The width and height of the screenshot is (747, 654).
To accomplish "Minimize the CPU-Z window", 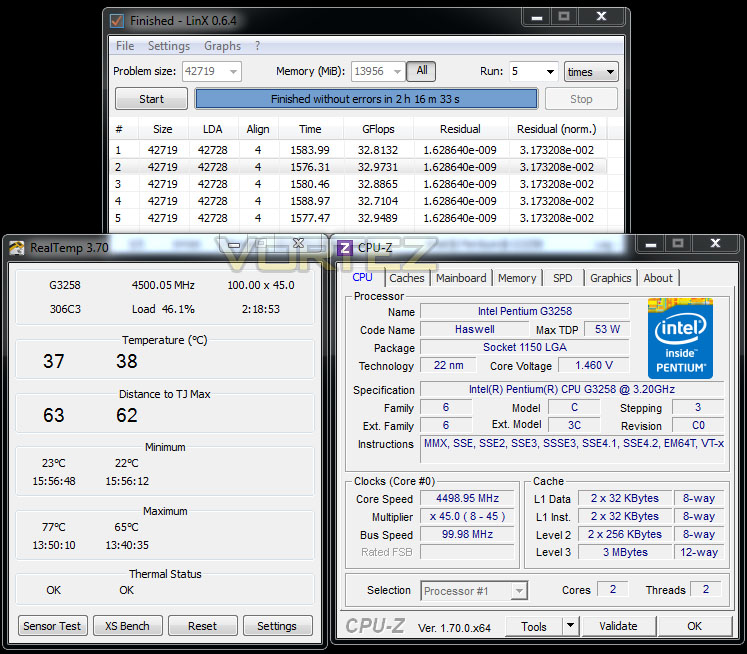I will (x=651, y=243).
